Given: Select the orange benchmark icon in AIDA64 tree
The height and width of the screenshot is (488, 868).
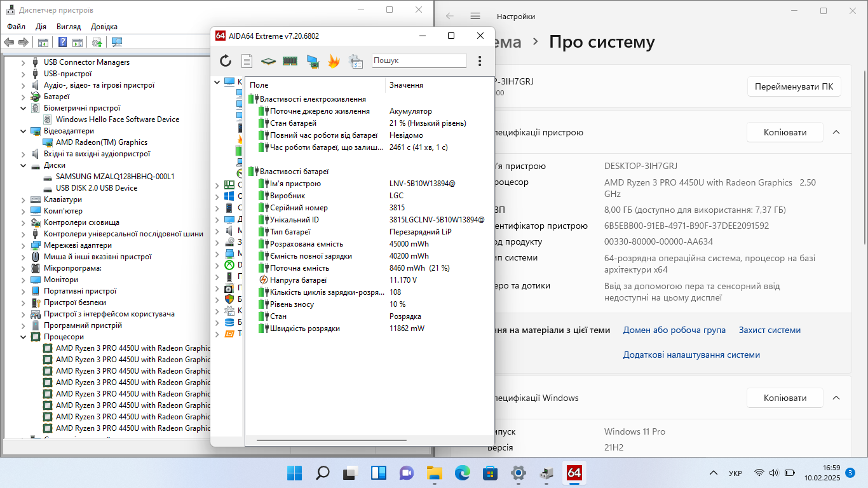Looking at the screenshot, I should (x=229, y=334).
